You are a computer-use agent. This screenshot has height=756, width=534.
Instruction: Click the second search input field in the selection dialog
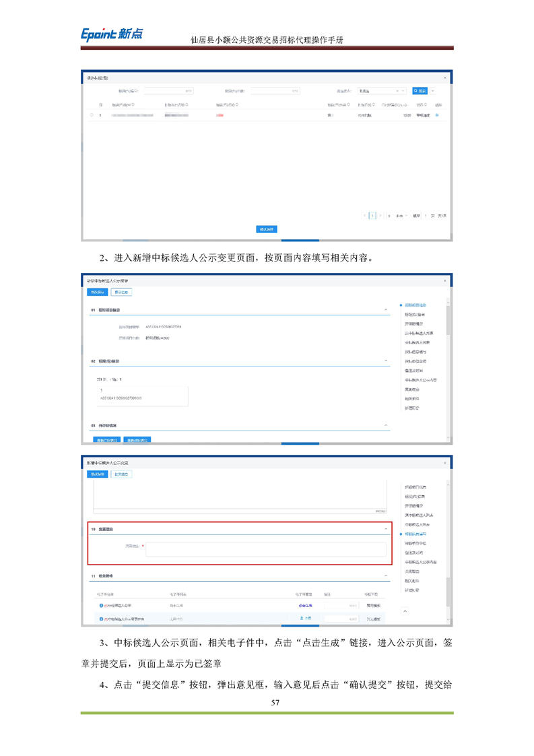pyautogui.click(x=275, y=91)
